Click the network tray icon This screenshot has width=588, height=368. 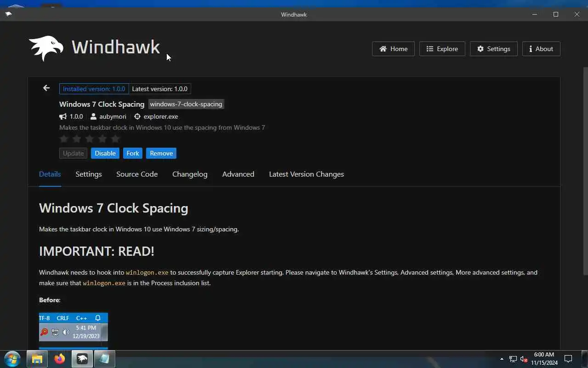click(x=513, y=359)
